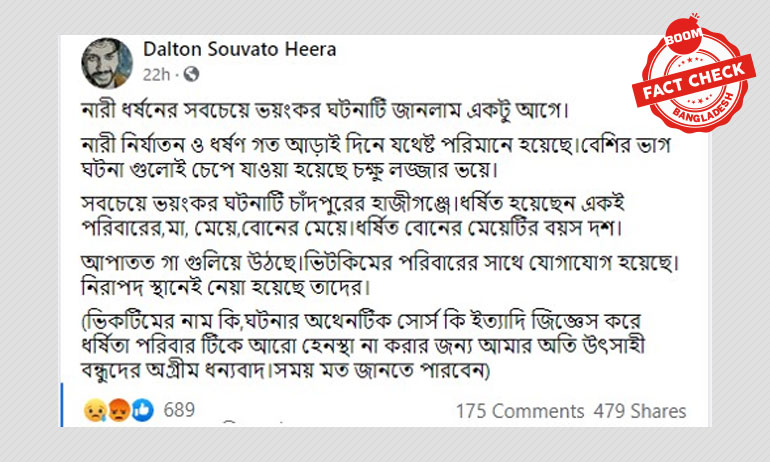View the 479 Shares link
The image size is (770, 462).
[640, 411]
